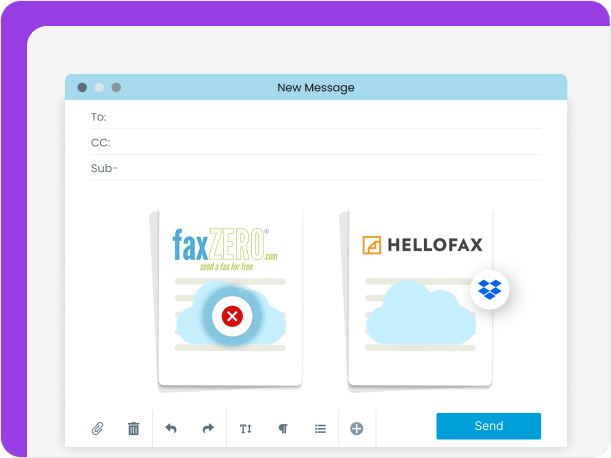Send the message with Send button
Screen dimensions: 611x458
(489, 426)
